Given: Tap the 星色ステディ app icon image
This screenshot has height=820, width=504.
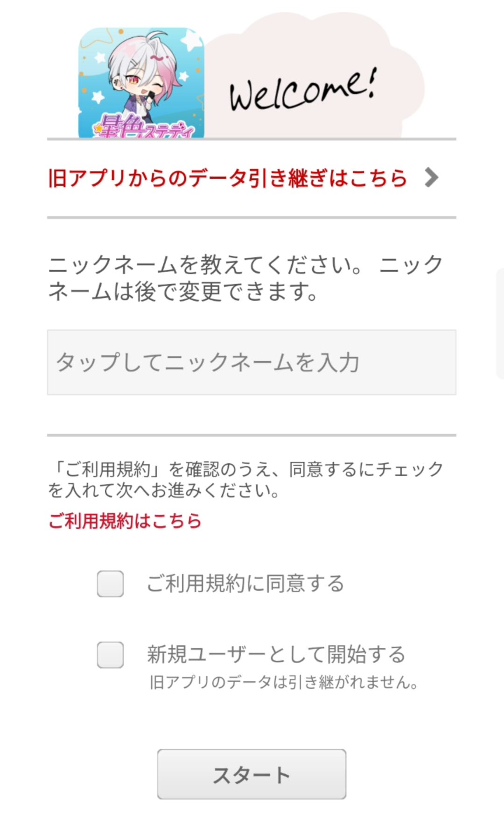Looking at the screenshot, I should pos(141,83).
